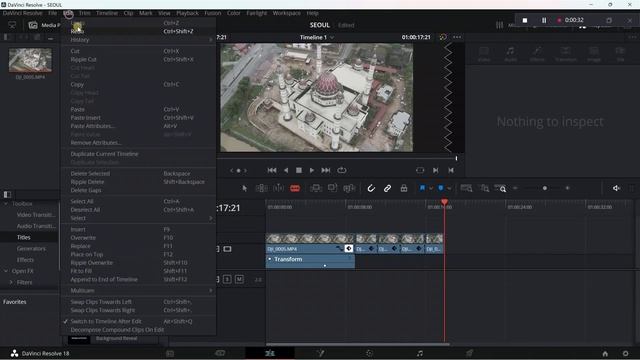Go to first frame in viewer
The height and width of the screenshot is (360, 640).
point(272,170)
